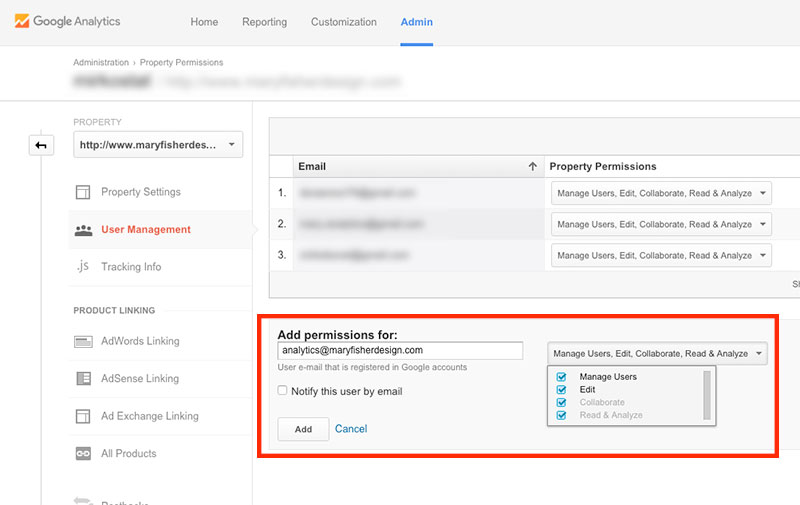Toggle the Collaborate permission checkbox
The image size is (800, 505).
[x=561, y=402]
